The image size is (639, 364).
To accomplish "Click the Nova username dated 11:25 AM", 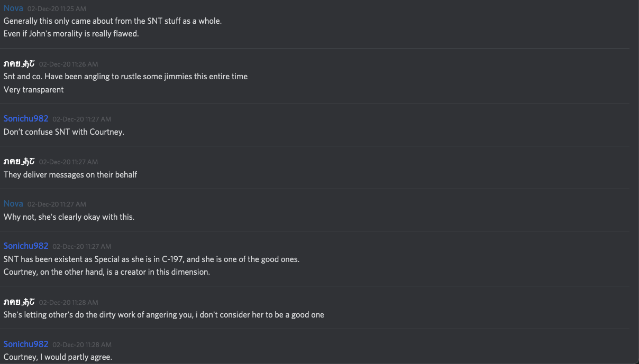I will click(13, 8).
